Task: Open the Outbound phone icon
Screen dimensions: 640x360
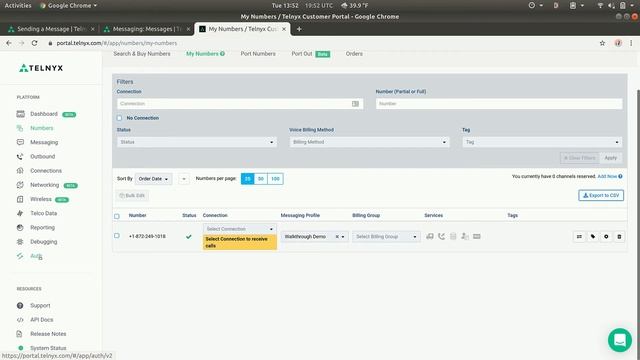Action: tap(20, 156)
